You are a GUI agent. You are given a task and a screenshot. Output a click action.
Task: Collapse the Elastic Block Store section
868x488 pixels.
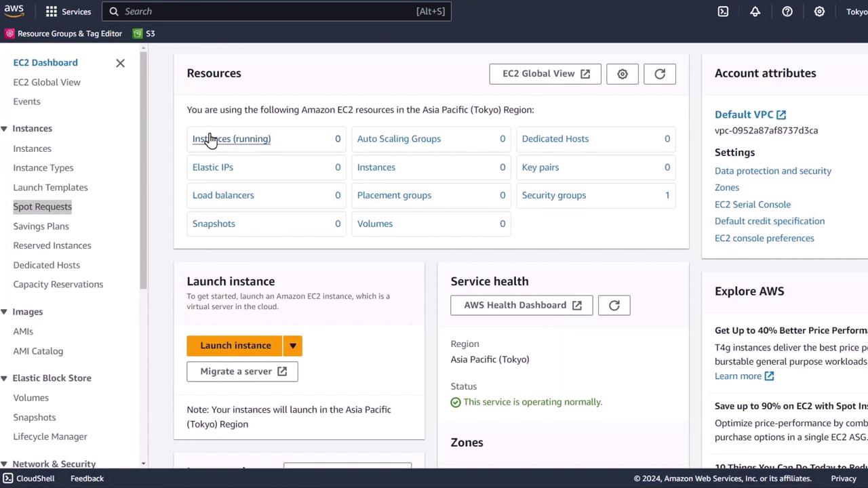pos(4,378)
